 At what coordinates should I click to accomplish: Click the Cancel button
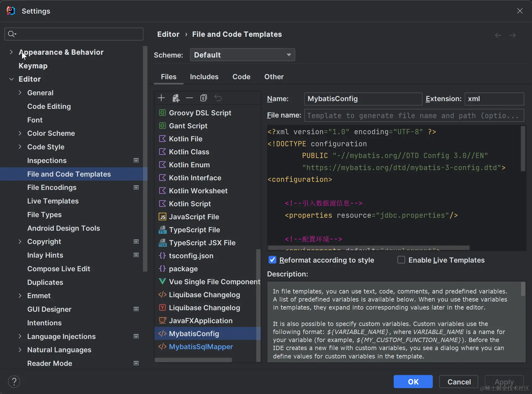tap(459, 382)
